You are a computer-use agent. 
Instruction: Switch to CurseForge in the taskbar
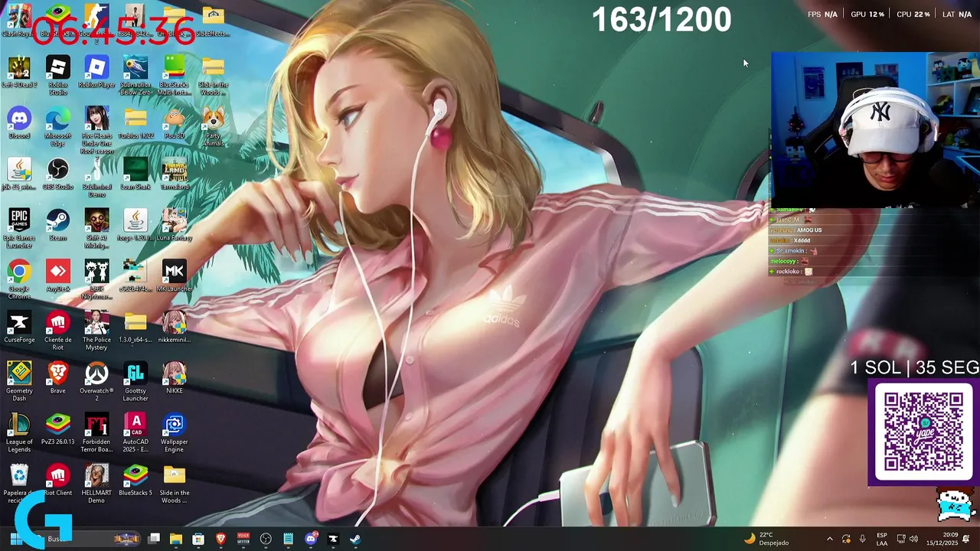click(333, 539)
